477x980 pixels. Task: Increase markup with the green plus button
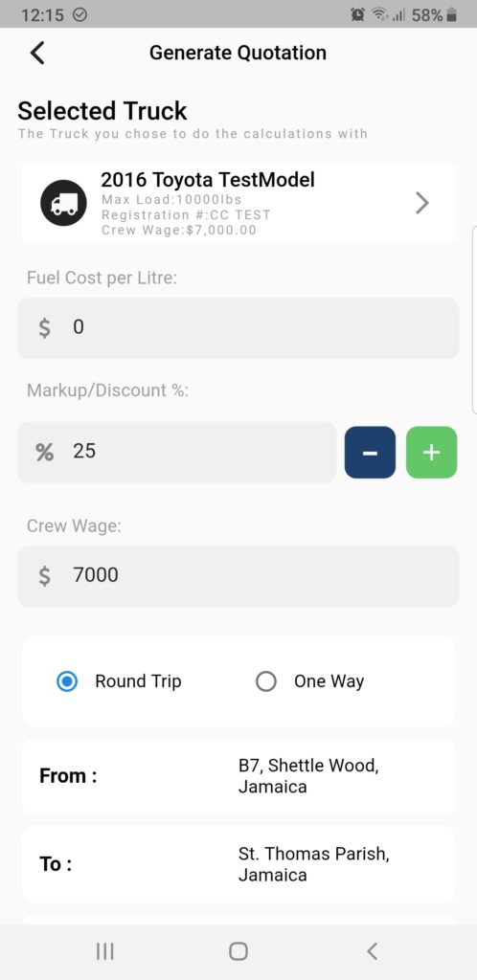(x=431, y=453)
